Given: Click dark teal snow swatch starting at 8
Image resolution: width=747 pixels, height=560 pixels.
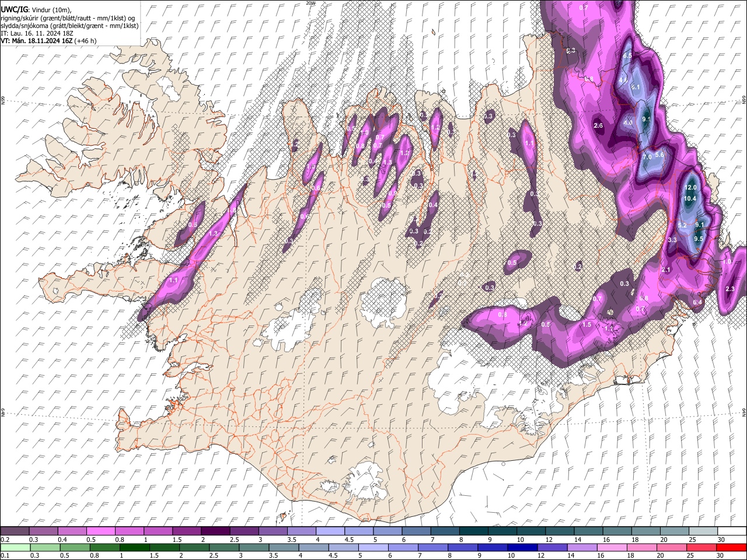Looking at the screenshot, I should point(473,531).
